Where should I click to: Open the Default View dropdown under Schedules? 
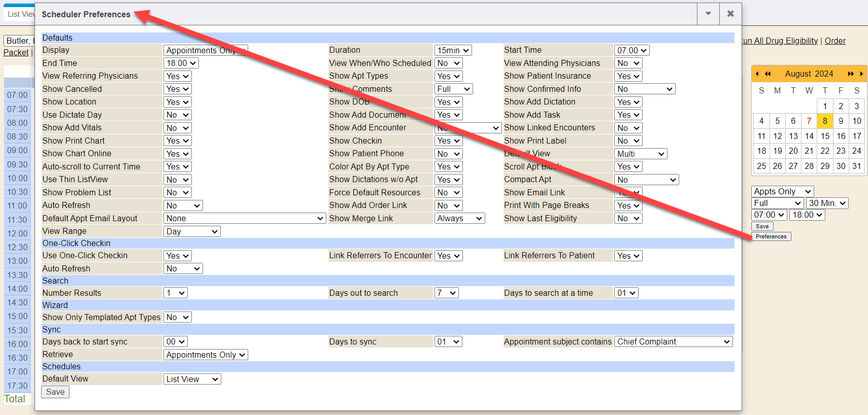tap(192, 379)
